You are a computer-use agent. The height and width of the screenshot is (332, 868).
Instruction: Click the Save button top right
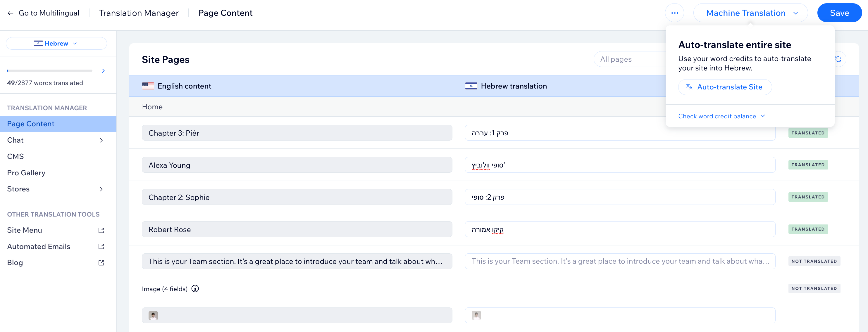[839, 13]
